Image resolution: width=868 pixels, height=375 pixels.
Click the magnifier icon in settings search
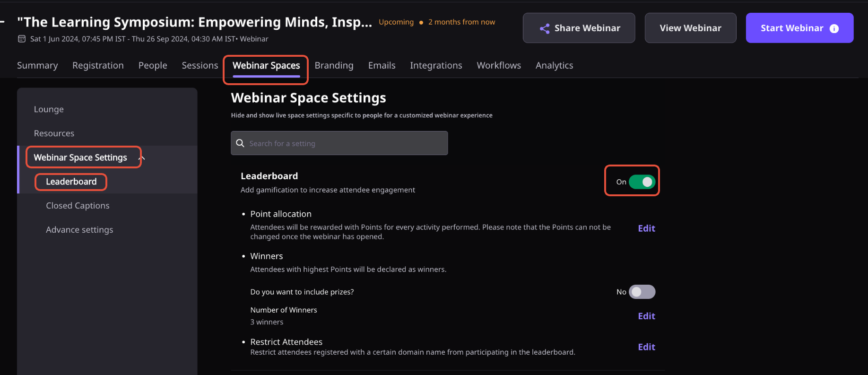click(x=240, y=143)
